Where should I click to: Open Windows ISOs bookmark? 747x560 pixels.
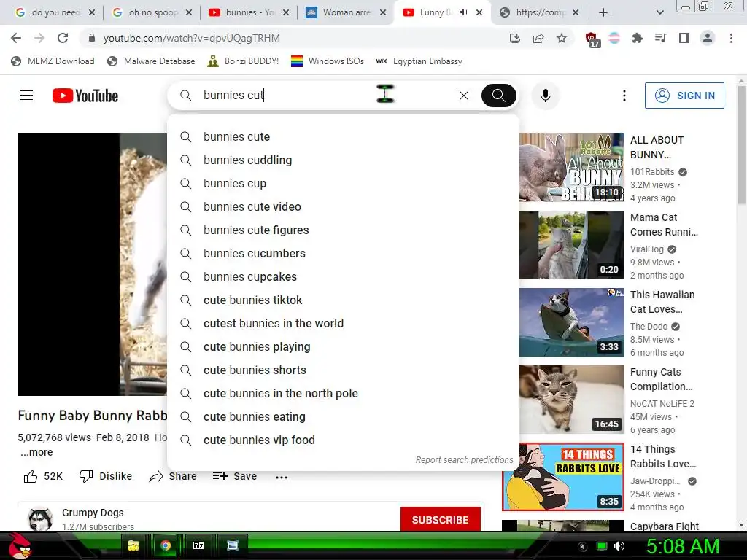coord(328,61)
